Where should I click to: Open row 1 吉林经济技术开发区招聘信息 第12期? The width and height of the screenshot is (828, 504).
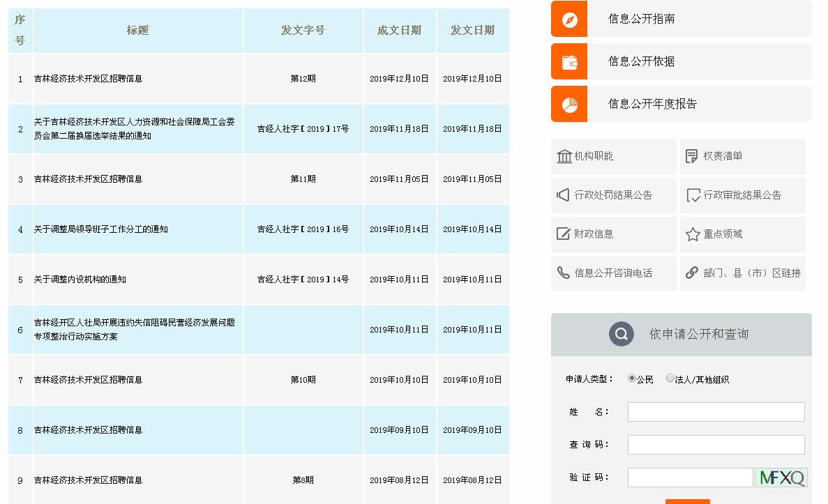click(x=88, y=79)
